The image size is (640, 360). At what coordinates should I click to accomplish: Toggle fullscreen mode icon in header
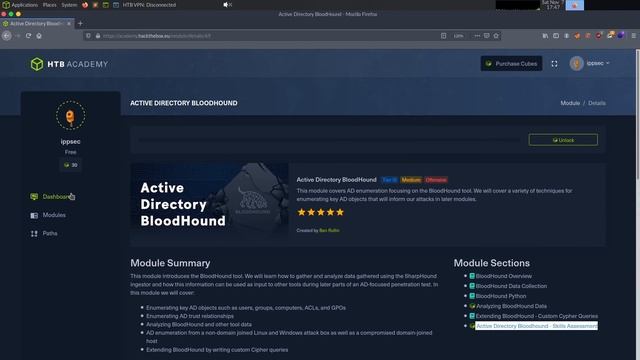click(x=554, y=64)
